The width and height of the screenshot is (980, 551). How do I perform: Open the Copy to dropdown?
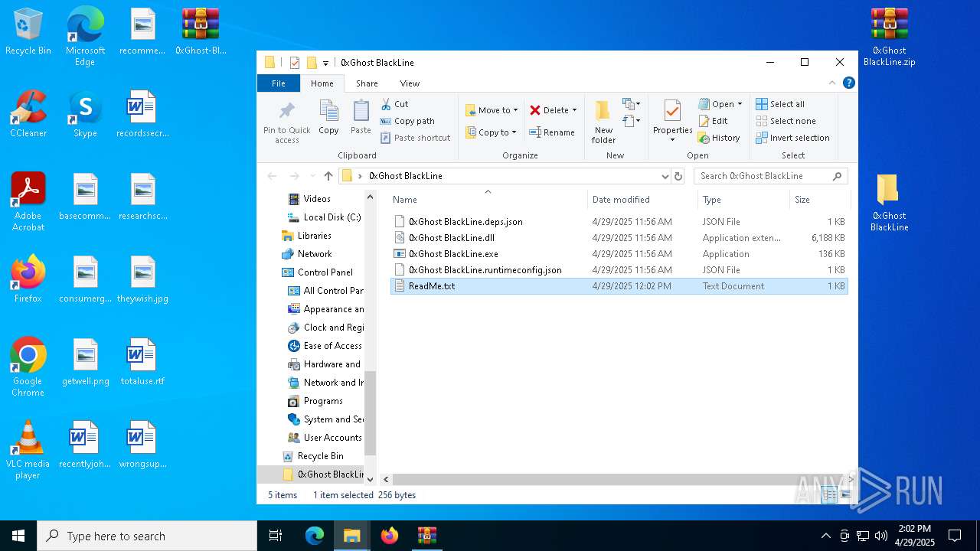(492, 132)
